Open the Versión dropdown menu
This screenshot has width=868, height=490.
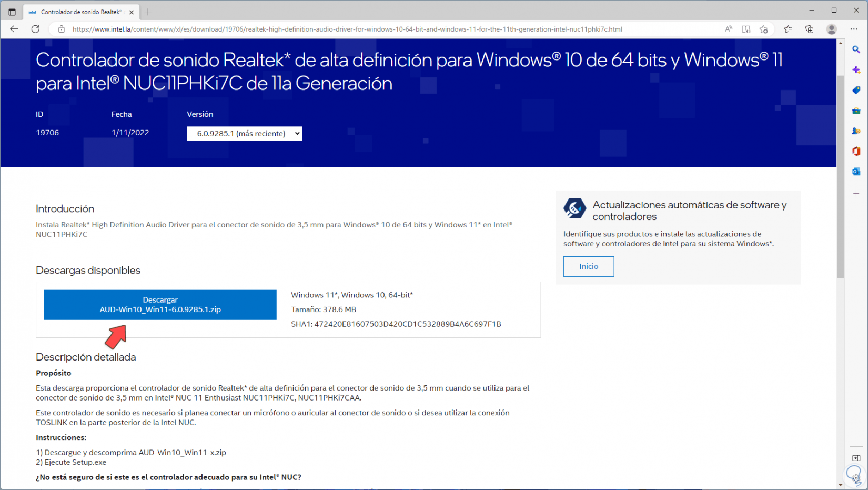(244, 133)
